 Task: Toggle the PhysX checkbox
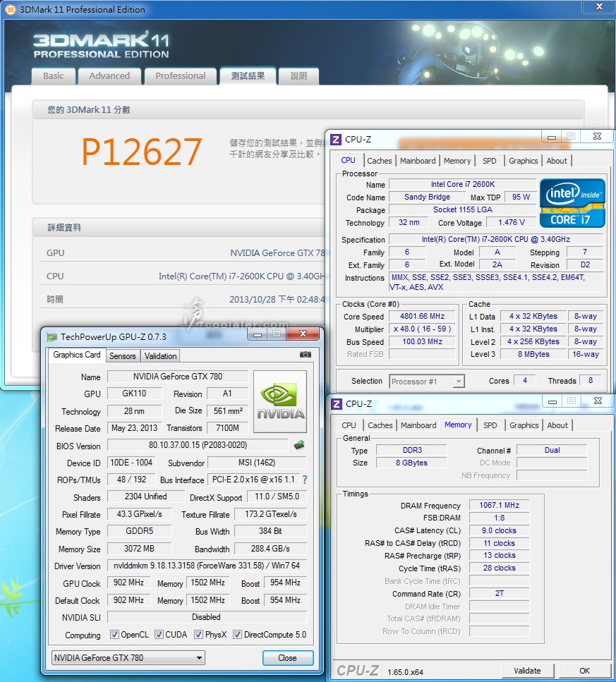[198, 635]
